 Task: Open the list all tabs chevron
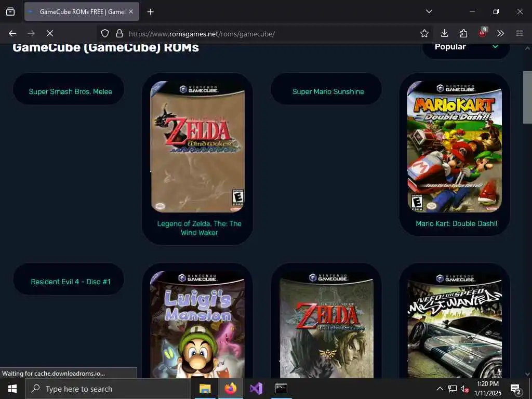click(x=429, y=11)
